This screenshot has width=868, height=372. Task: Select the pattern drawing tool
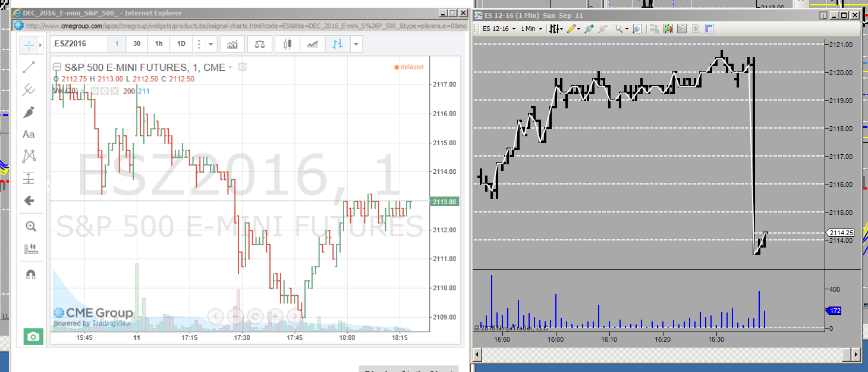pyautogui.click(x=29, y=157)
